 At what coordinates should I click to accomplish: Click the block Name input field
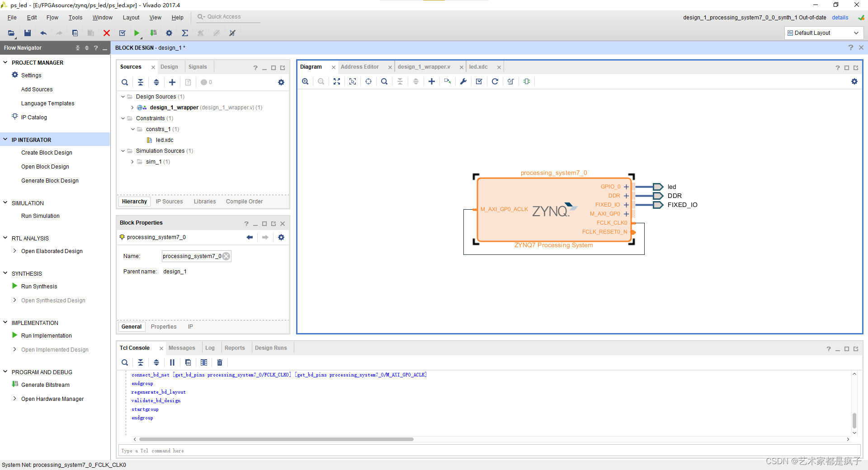[x=197, y=256]
